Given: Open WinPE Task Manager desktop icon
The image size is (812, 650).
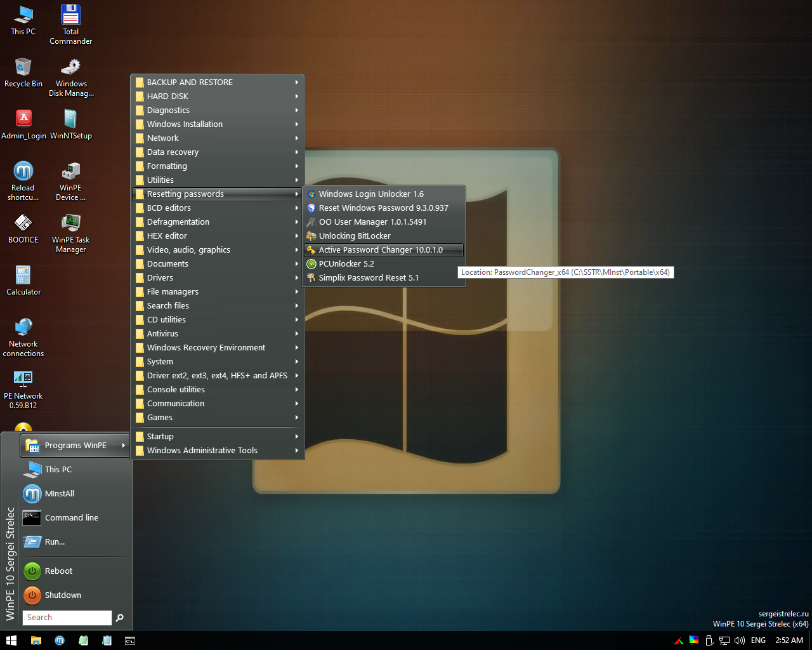Looking at the screenshot, I should point(70,234).
